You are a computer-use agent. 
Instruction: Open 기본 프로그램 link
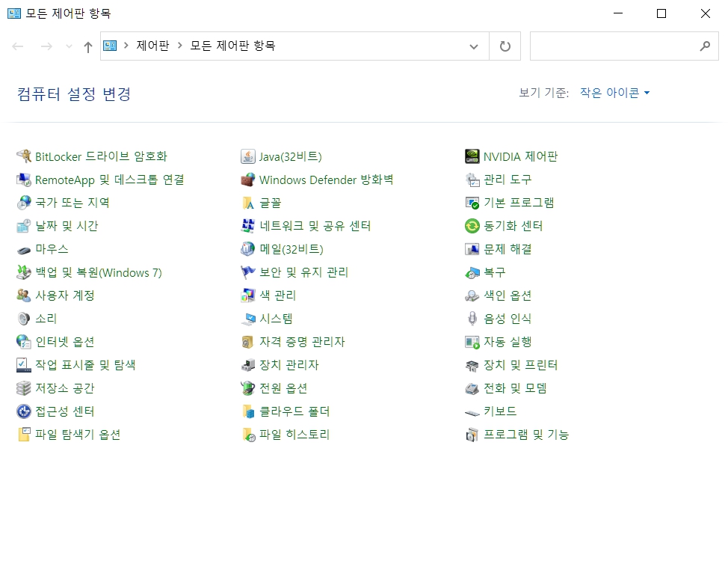[519, 203]
